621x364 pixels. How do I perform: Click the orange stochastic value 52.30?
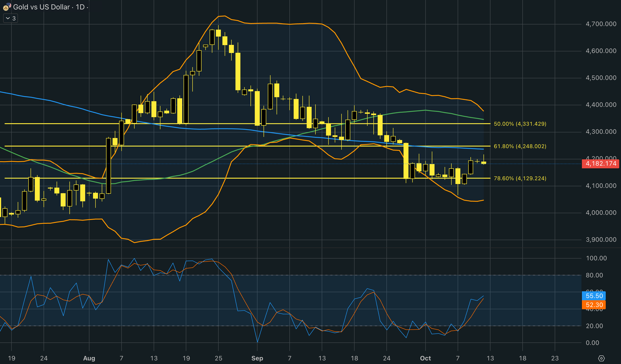click(594, 305)
